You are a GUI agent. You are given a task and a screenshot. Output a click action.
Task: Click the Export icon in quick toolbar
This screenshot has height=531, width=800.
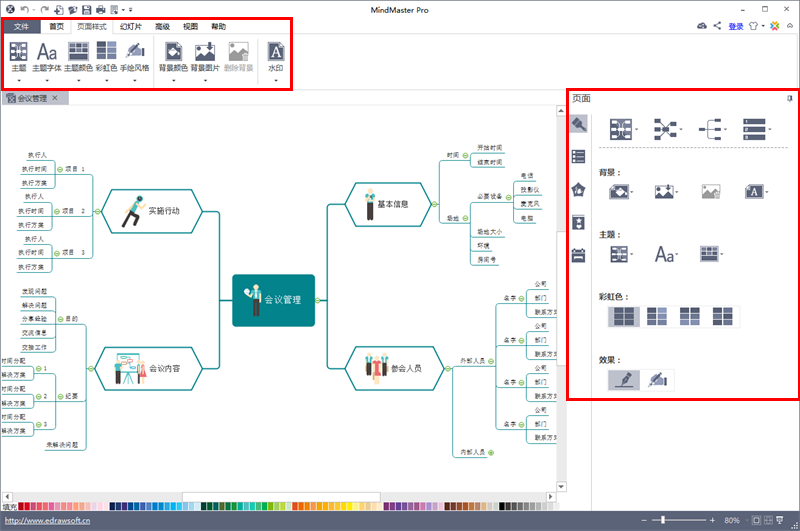pos(114,9)
